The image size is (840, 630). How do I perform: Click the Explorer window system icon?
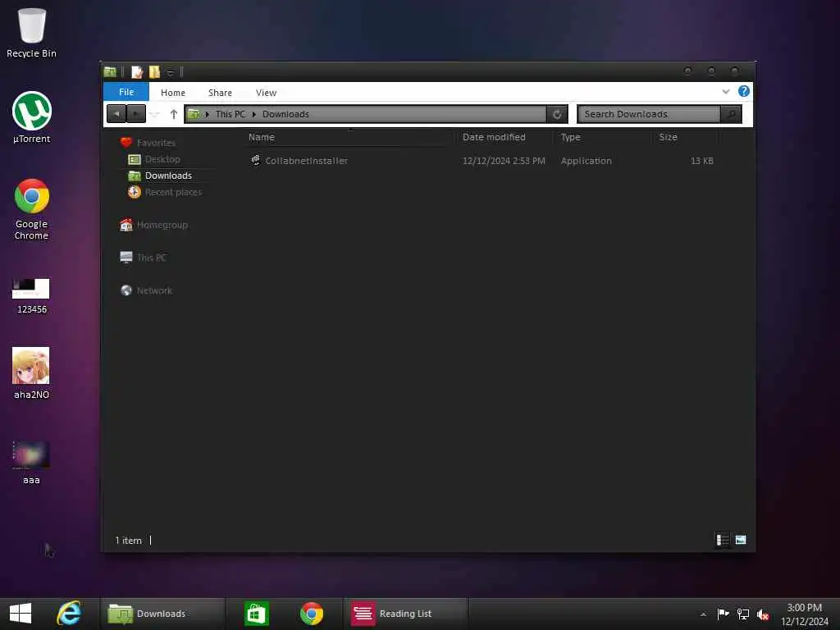pos(111,72)
